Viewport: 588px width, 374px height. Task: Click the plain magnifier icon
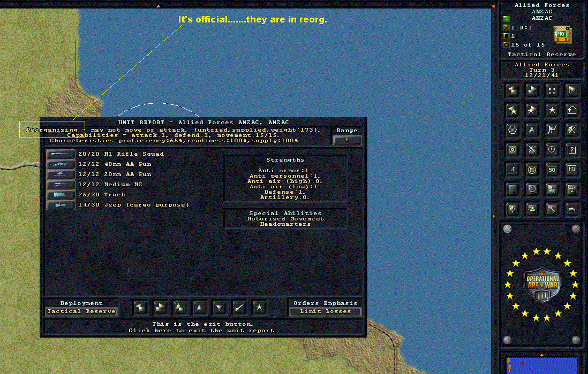(532, 189)
